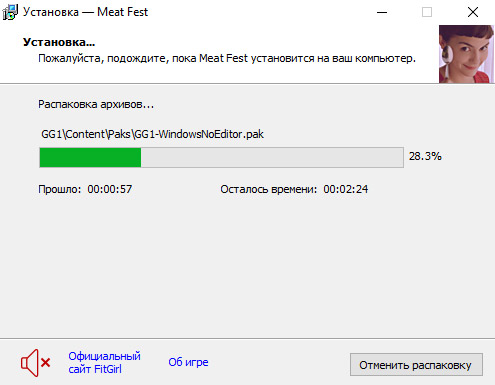Click the 'Установка — Meat Fest' window title
This screenshot has width=495, height=385.
point(85,12)
